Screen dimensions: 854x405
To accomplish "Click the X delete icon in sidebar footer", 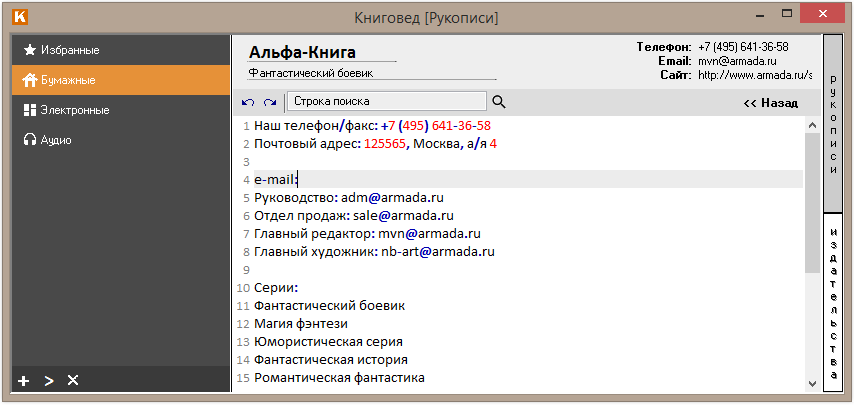I will (72, 381).
